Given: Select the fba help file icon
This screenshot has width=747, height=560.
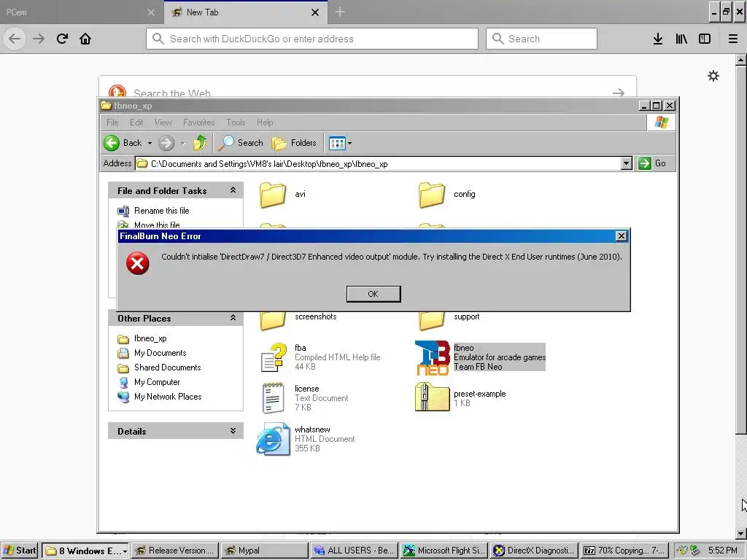Looking at the screenshot, I should tap(274, 357).
